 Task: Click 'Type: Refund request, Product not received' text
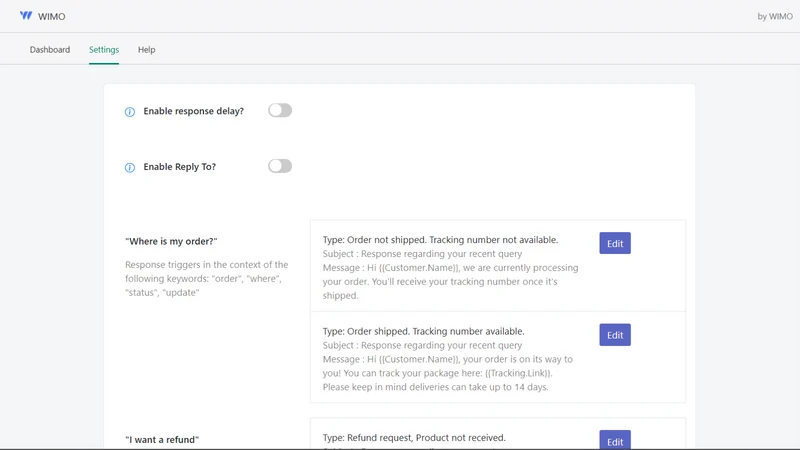click(x=414, y=438)
